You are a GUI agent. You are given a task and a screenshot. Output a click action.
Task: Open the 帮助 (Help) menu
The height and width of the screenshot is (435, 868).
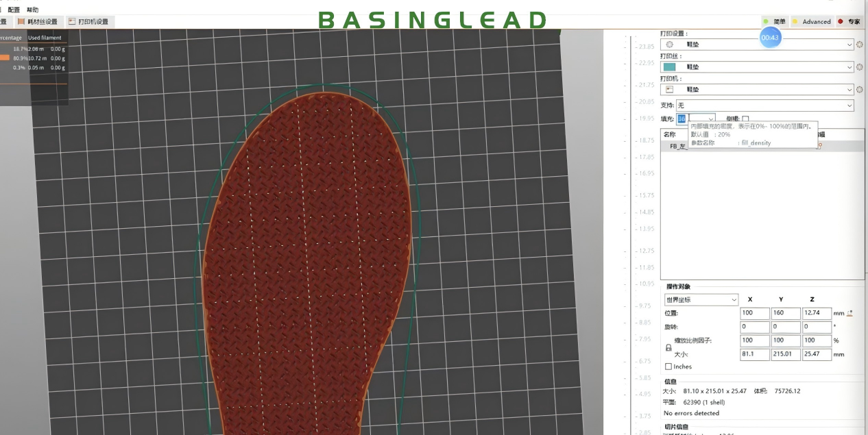[x=33, y=10]
